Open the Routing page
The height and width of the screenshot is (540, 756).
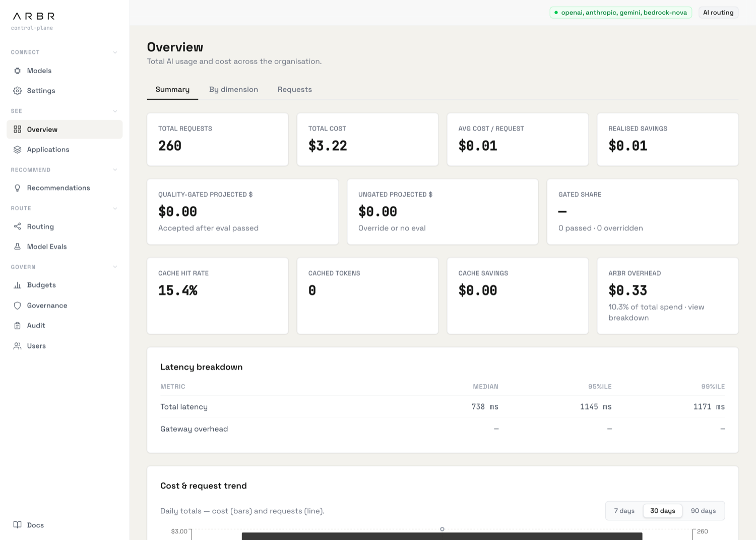[65, 227]
